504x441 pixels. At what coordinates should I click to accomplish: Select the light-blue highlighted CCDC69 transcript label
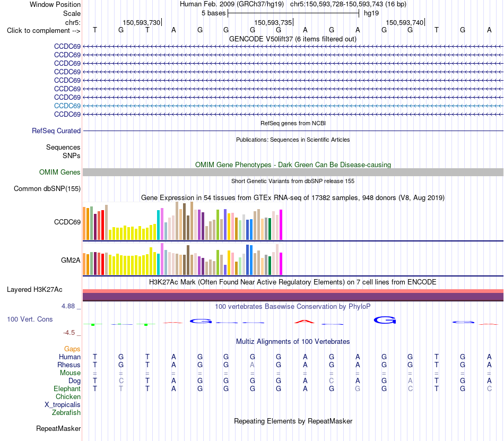[67, 106]
